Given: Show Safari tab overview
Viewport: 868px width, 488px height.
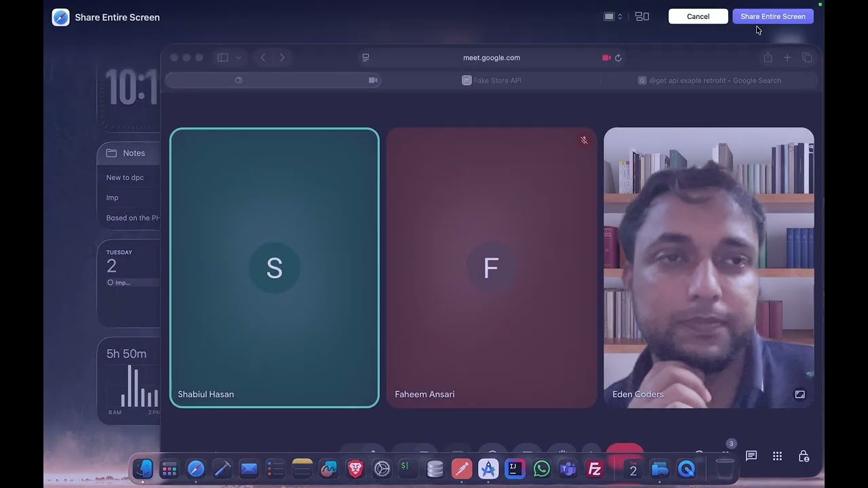Looking at the screenshot, I should click(x=807, y=58).
